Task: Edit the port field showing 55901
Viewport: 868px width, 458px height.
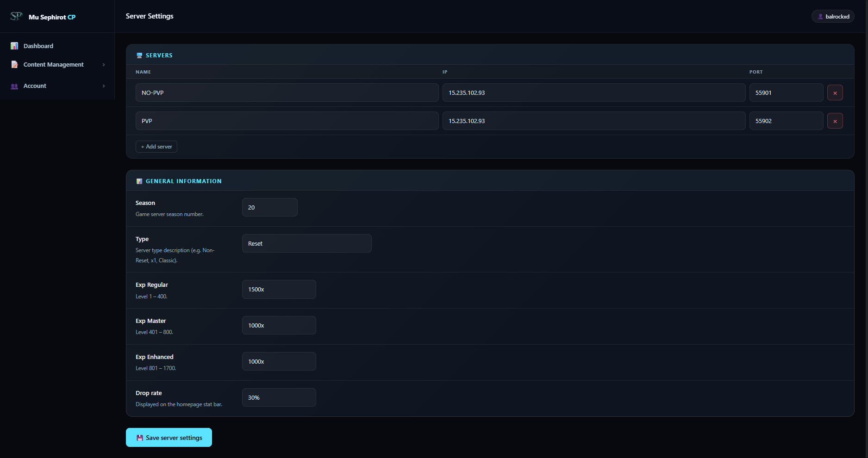Action: pos(786,93)
